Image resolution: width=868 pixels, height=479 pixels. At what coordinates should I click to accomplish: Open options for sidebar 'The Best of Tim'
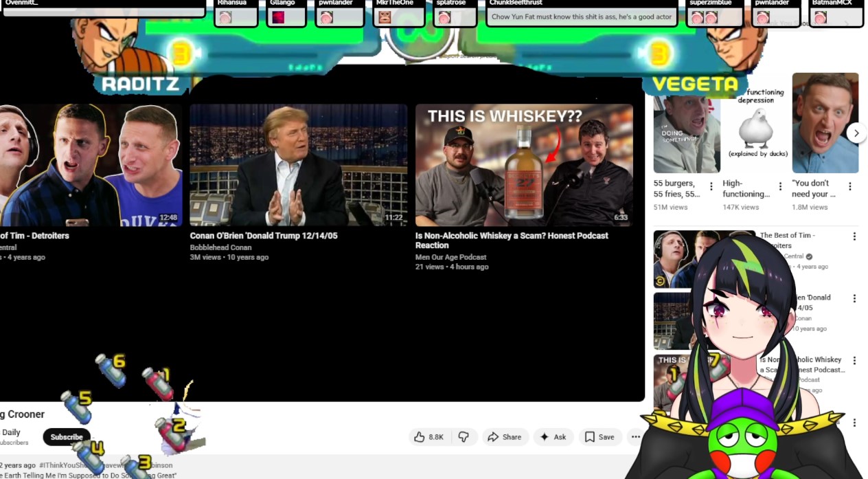coord(854,236)
